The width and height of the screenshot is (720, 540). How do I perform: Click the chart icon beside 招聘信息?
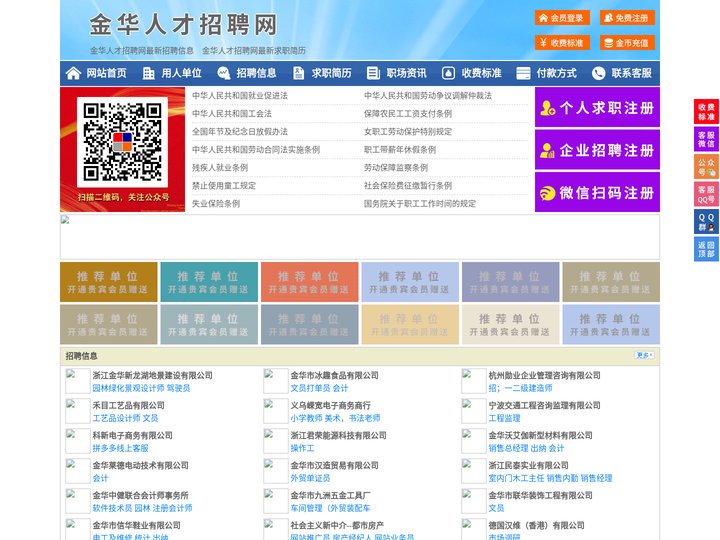point(224,73)
